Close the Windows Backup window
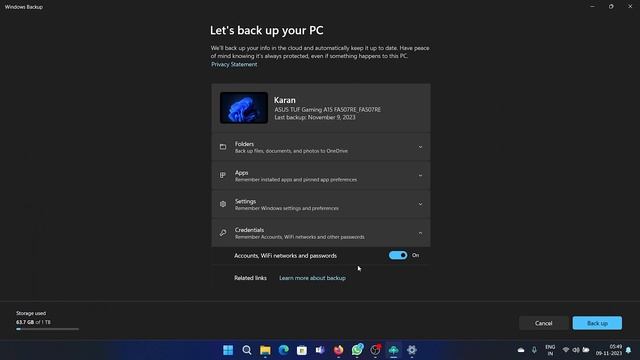Screen dimensions: 640x360 tap(630, 7)
